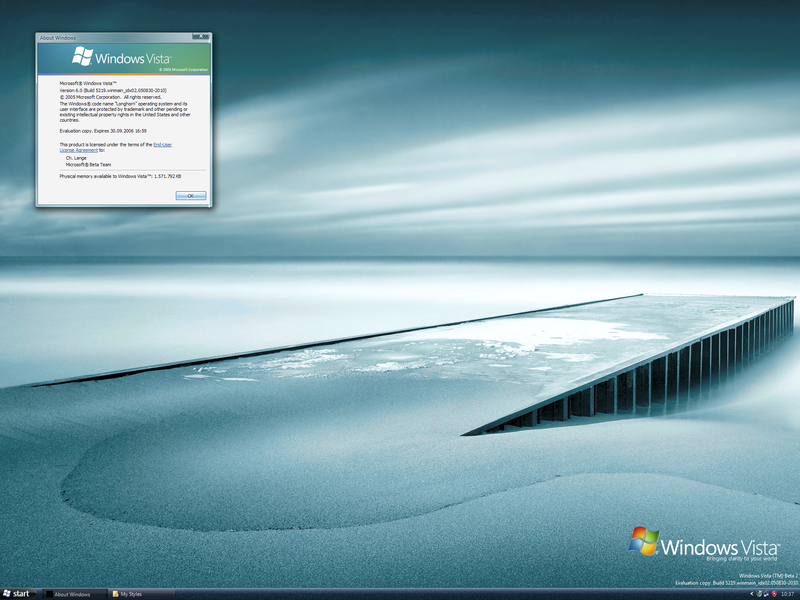Click the 2005 Microsoft Corporation banner text
This screenshot has width=800, height=600.
(x=182, y=70)
